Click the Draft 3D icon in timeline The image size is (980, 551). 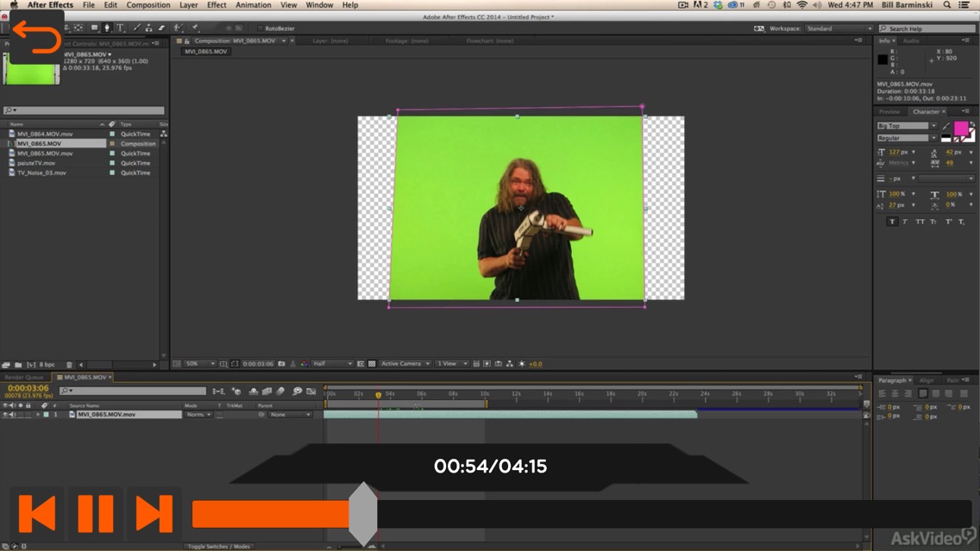point(236,391)
